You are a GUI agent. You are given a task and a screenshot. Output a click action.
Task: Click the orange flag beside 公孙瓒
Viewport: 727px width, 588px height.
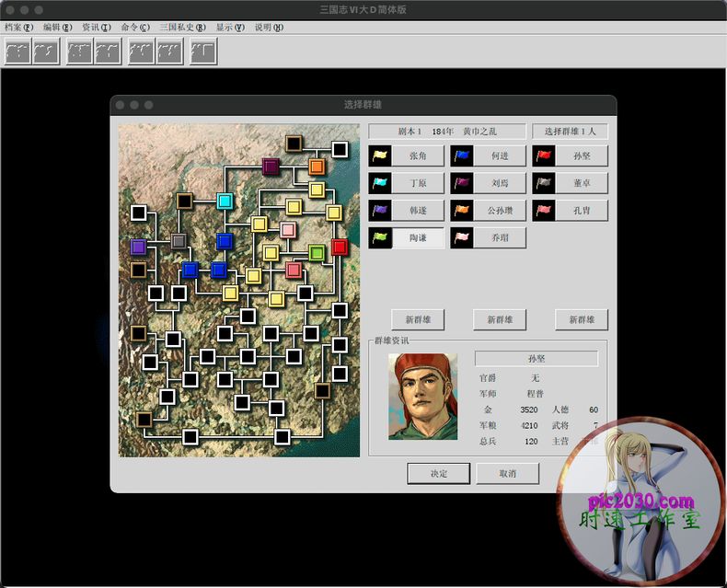click(462, 211)
